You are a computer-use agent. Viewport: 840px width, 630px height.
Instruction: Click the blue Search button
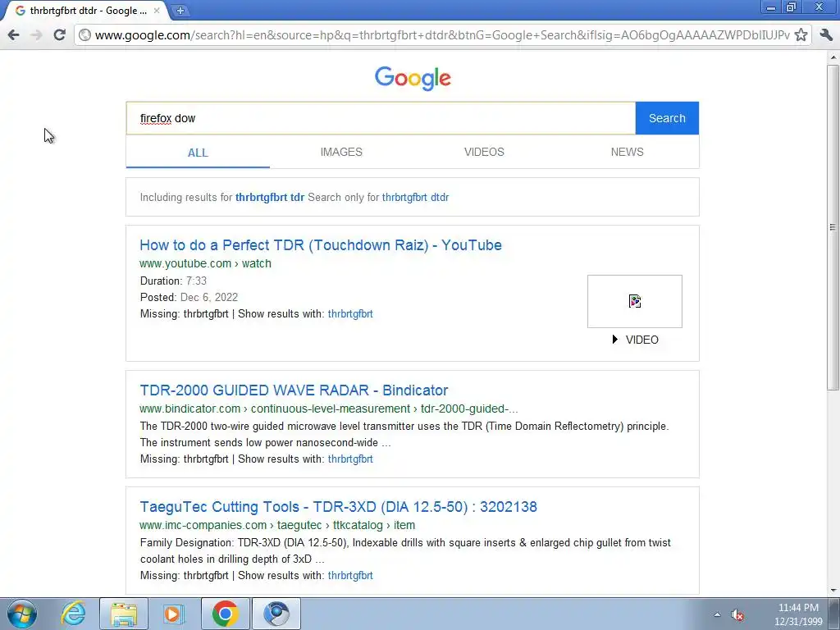[667, 118]
